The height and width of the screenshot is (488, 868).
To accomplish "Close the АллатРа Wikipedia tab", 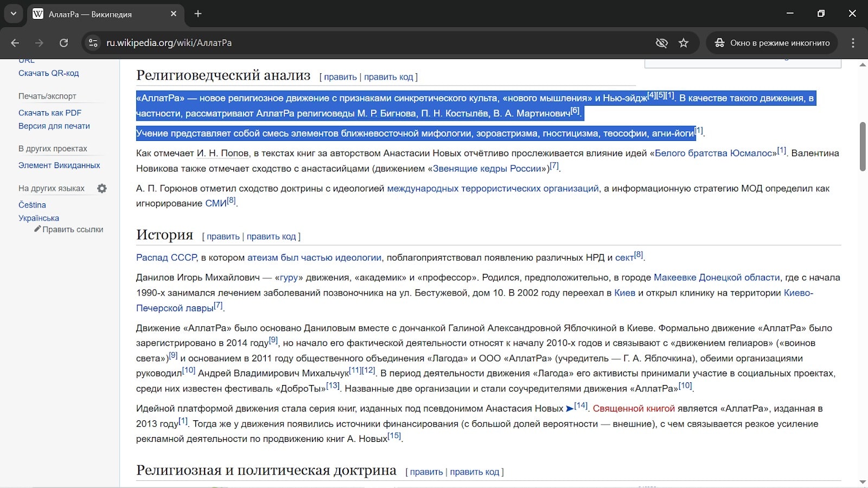I will point(174,14).
